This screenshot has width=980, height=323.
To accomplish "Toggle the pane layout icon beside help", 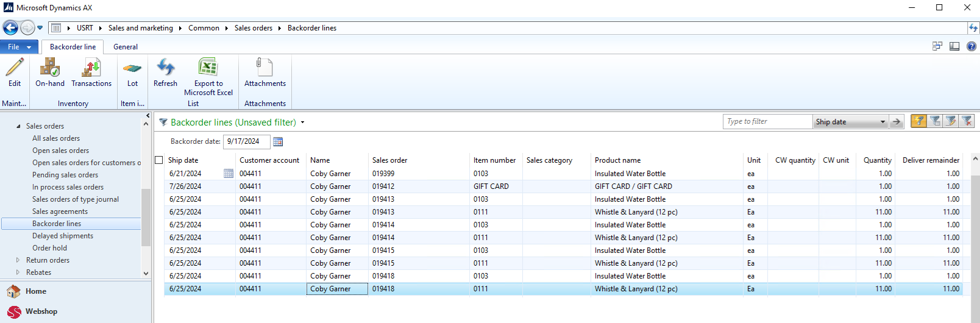I will pyautogui.click(x=954, y=46).
